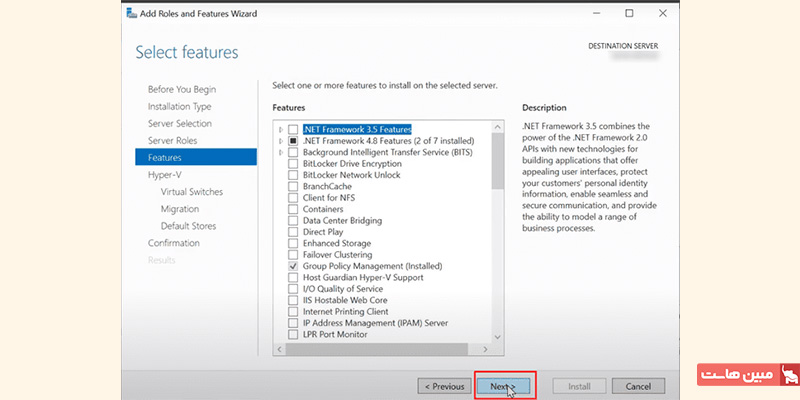Click the features list scroll down arrow
This screenshot has width=800, height=400.
(497, 337)
